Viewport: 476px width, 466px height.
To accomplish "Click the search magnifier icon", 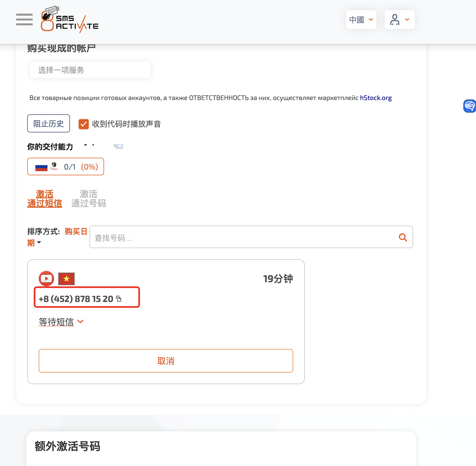I will click(x=403, y=237).
